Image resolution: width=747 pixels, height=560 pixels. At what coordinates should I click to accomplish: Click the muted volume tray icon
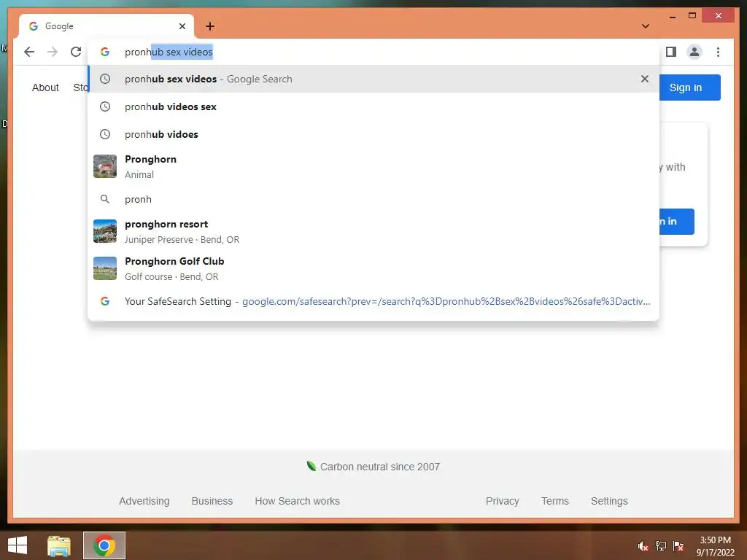tap(643, 546)
